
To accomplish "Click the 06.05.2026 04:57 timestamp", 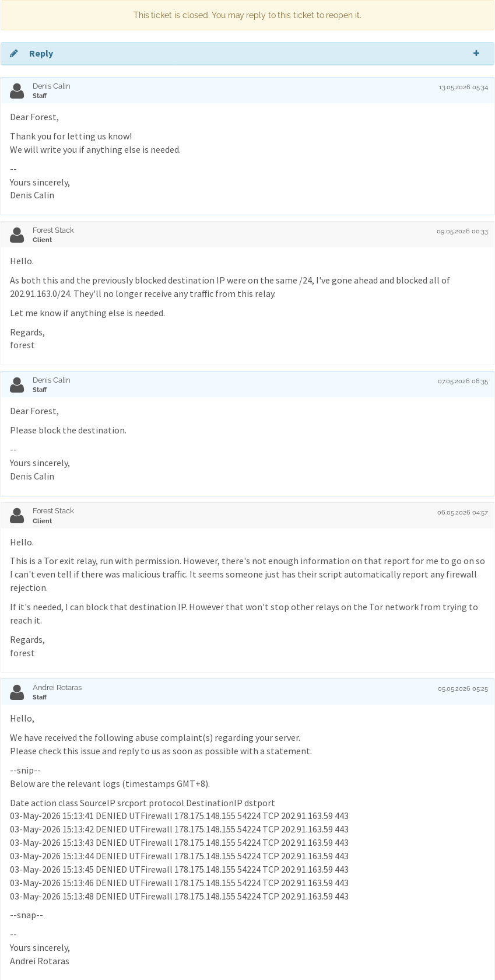I will [462, 513].
